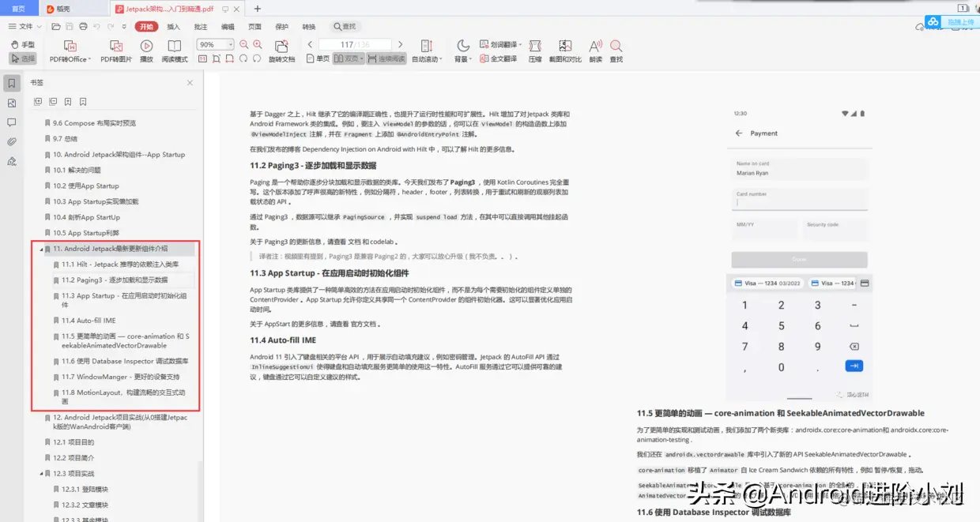Click collapse all bookmarks icon
980x522 pixels.
(x=53, y=102)
